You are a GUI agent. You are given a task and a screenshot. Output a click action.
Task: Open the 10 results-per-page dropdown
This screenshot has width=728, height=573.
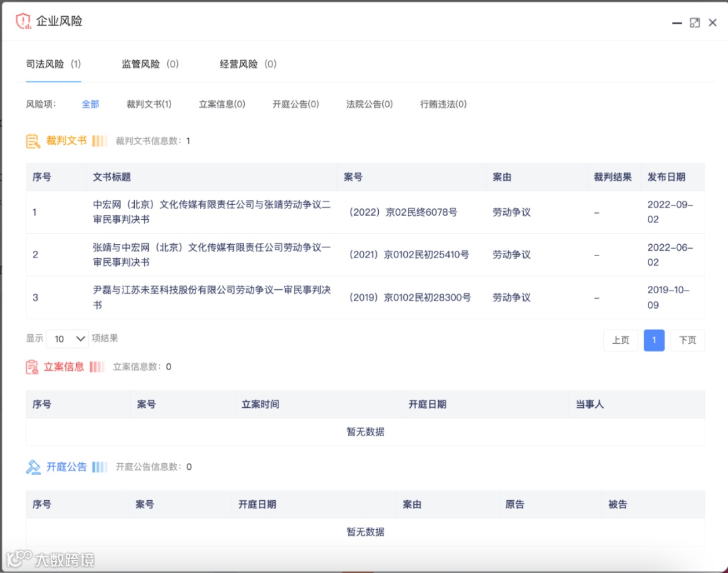[68, 339]
